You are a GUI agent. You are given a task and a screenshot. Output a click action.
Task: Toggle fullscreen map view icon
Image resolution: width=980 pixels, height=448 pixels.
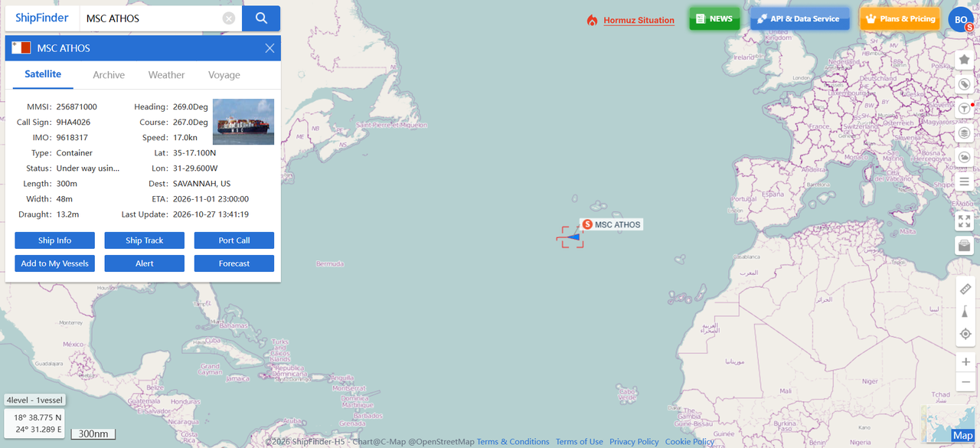coord(965,221)
